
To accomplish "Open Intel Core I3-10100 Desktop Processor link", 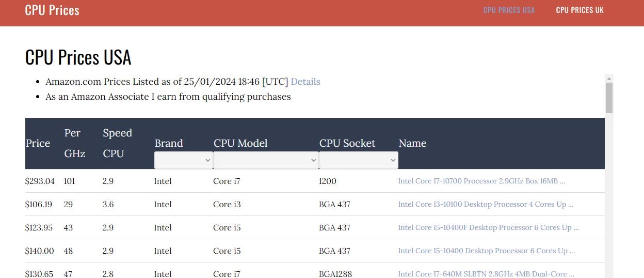I will 485,205.
